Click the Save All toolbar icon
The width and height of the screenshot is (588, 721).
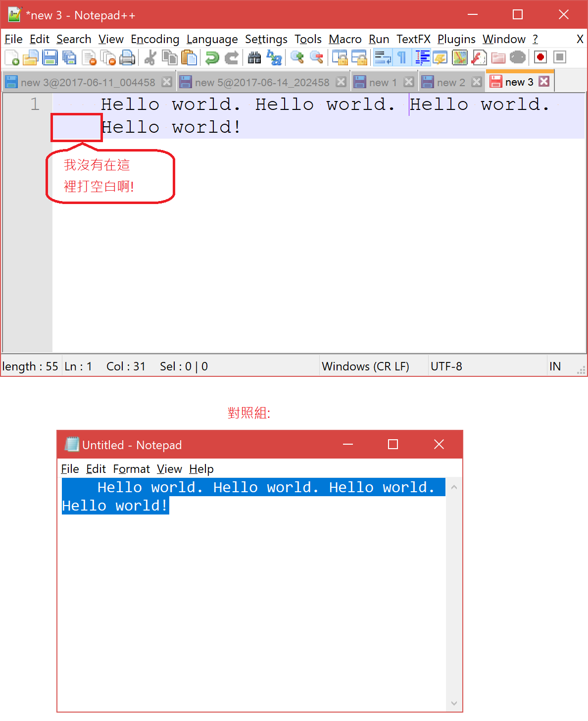tap(69, 58)
